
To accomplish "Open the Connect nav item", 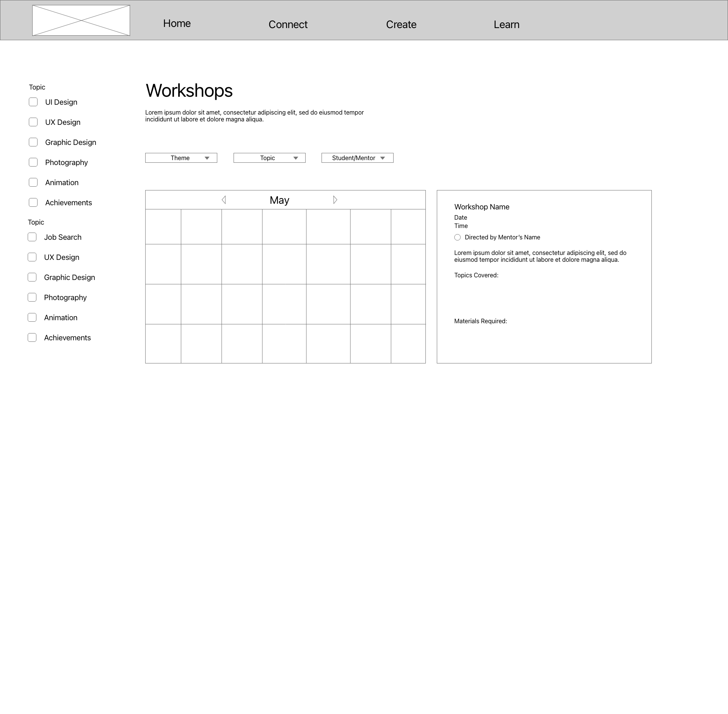I will [x=288, y=25].
